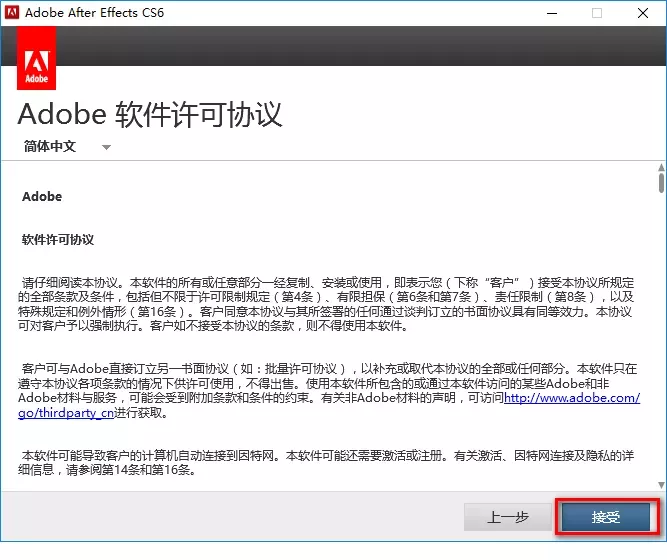Click the Adobe 软件许可协议 page heading
The image size is (667, 560).
click(x=150, y=113)
